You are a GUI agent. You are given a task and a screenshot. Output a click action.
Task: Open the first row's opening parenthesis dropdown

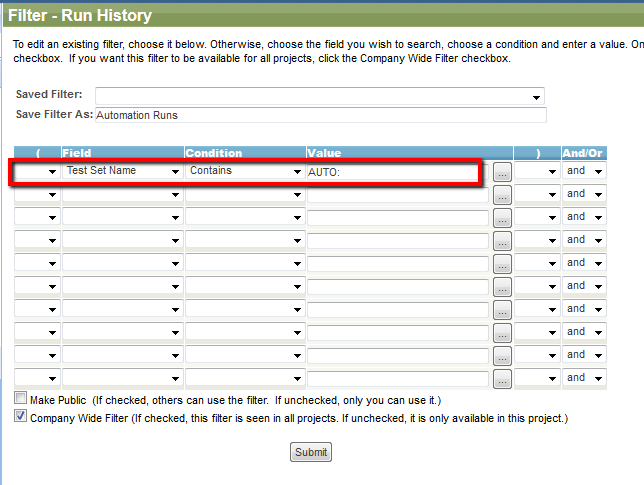pos(37,171)
